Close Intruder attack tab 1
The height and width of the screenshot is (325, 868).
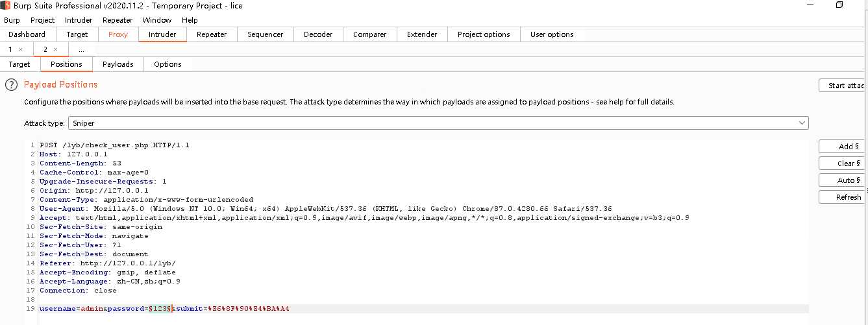pyautogui.click(x=21, y=50)
